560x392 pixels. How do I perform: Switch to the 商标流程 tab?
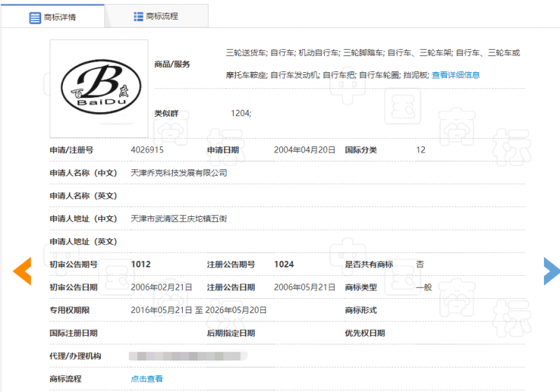click(156, 16)
